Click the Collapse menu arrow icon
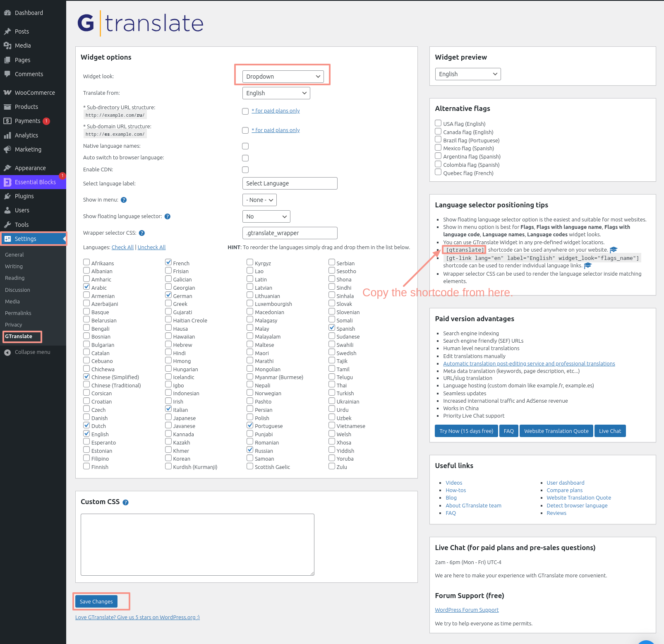The width and height of the screenshot is (664, 644). click(x=7, y=352)
